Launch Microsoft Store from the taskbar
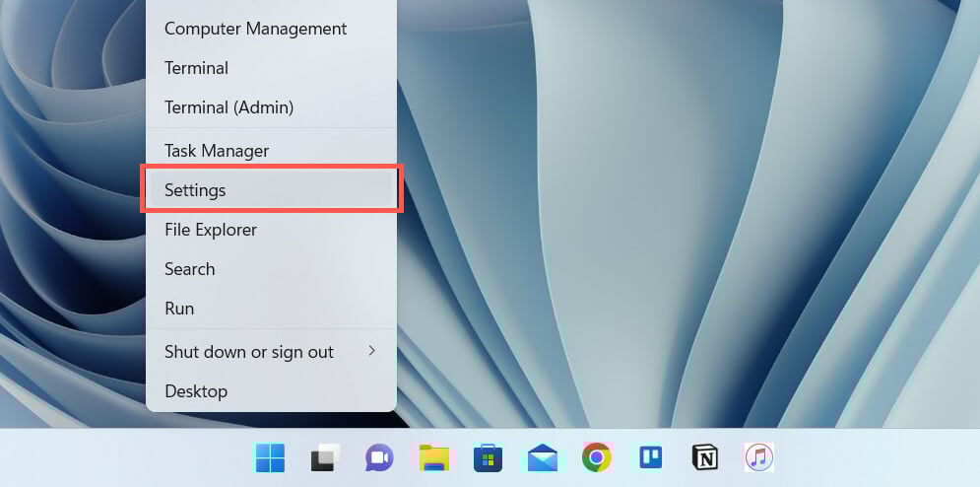 click(x=489, y=457)
